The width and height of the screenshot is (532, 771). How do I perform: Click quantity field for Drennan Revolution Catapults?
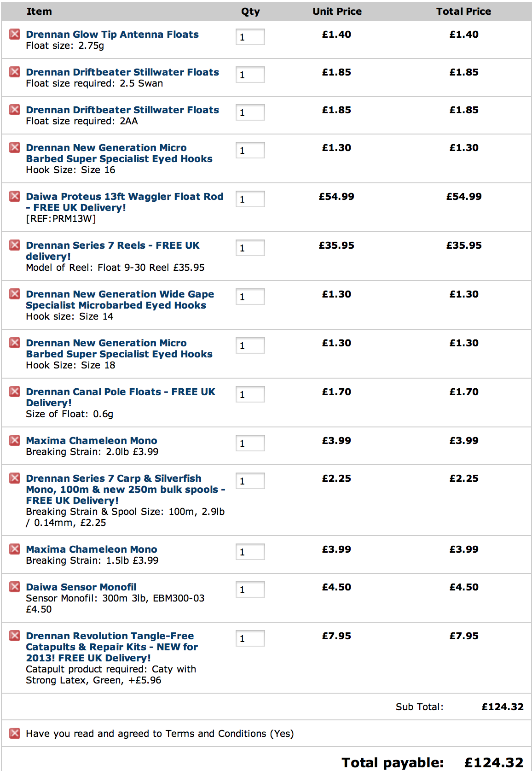(250, 638)
